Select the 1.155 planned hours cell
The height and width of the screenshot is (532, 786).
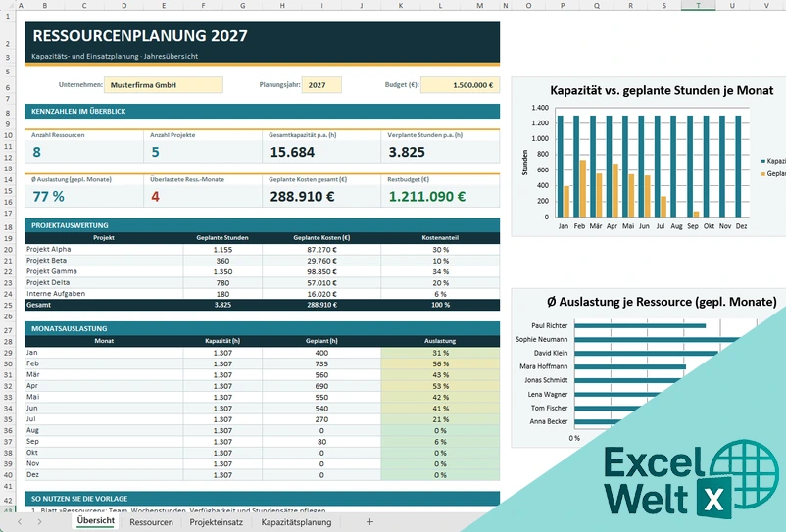coord(222,250)
